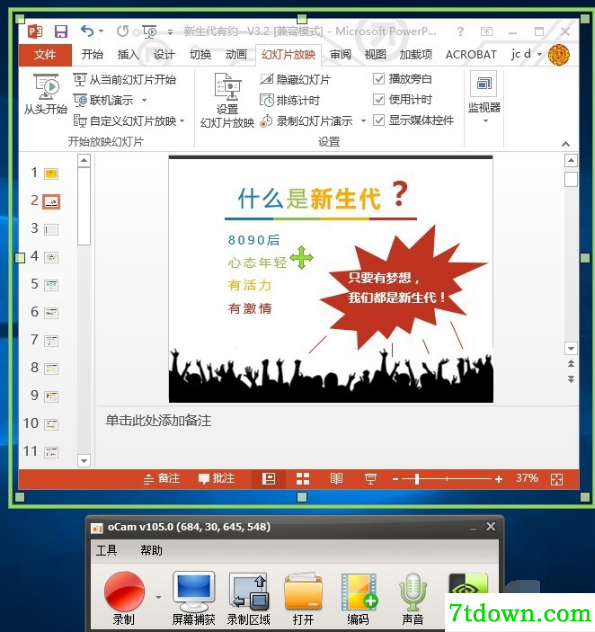Click zoom in plus button
The image size is (595, 632).
pos(499,479)
